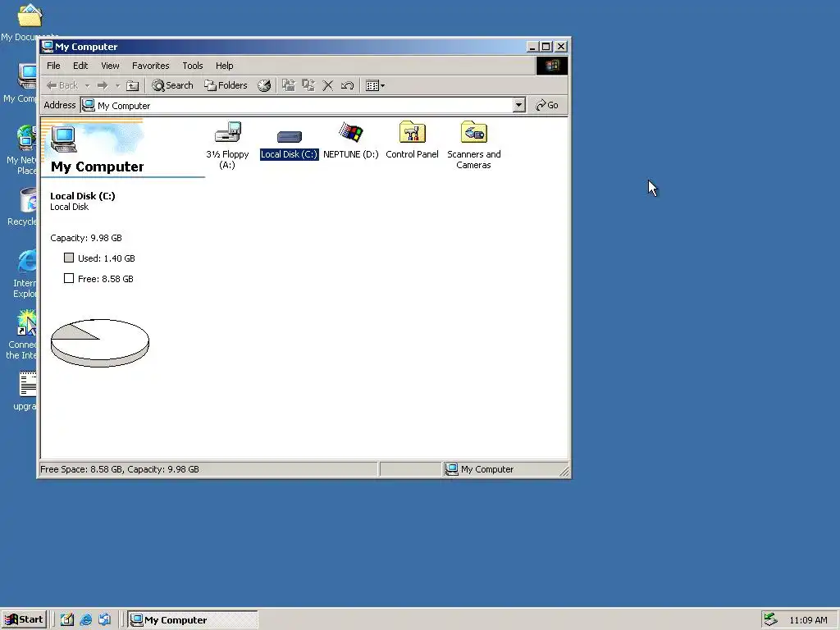Viewport: 840px width, 630px height.
Task: Click the My Computer title bar icon
Action: (x=47, y=47)
